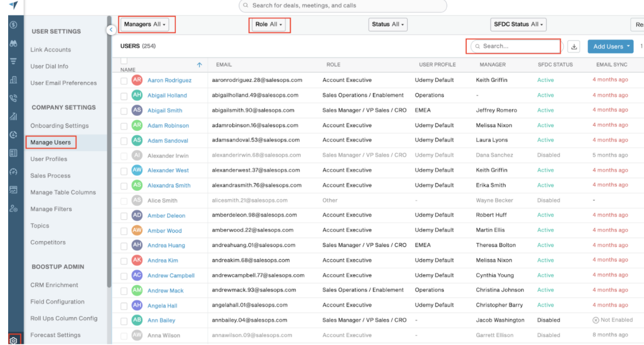Open the binoculars icon in sidebar
Viewport: 644px width, 345px height.
(x=13, y=44)
